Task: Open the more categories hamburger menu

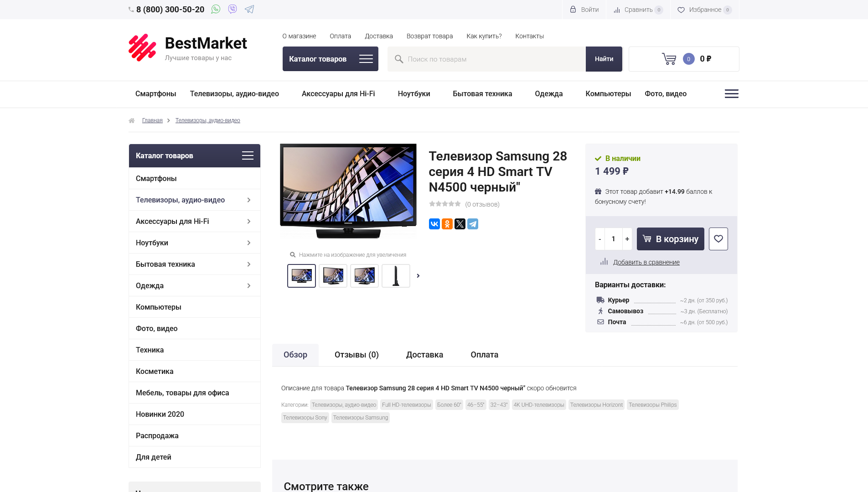Action: 732,93
